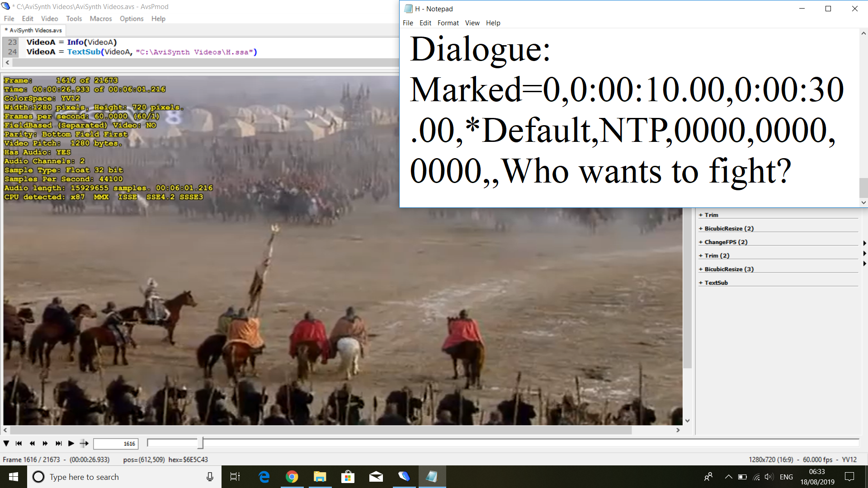
Task: Click the frame number input field
Action: click(x=115, y=444)
